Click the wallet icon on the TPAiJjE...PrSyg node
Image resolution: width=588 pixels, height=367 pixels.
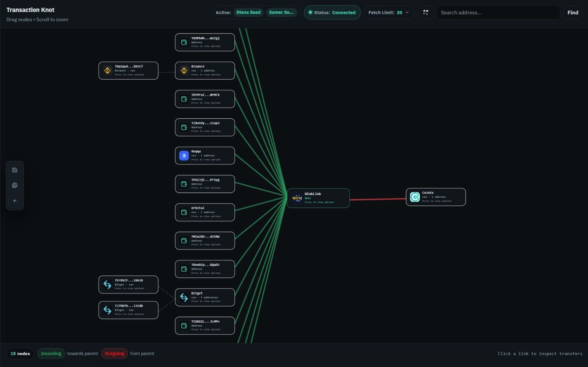pos(184,184)
